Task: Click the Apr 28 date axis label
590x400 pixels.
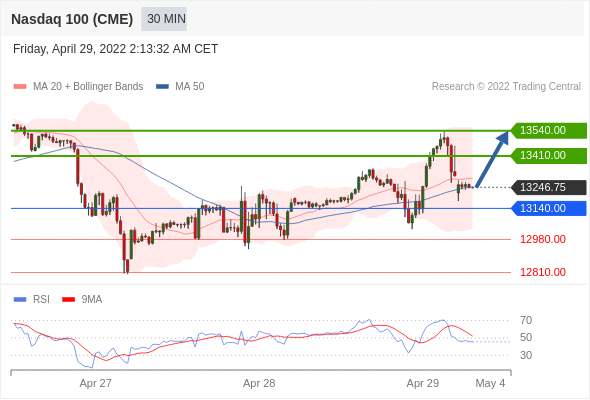Action: tap(259, 383)
